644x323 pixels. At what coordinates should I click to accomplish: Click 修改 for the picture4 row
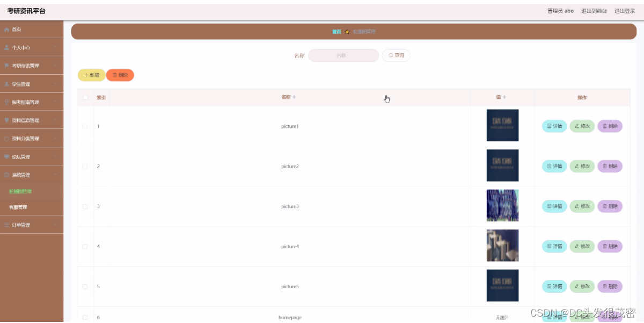[x=582, y=246]
